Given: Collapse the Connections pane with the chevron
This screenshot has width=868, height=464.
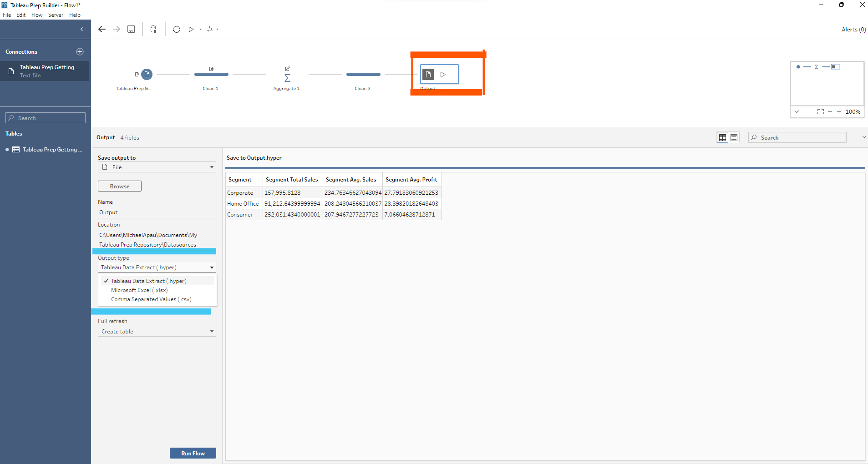Looking at the screenshot, I should pos(81,29).
